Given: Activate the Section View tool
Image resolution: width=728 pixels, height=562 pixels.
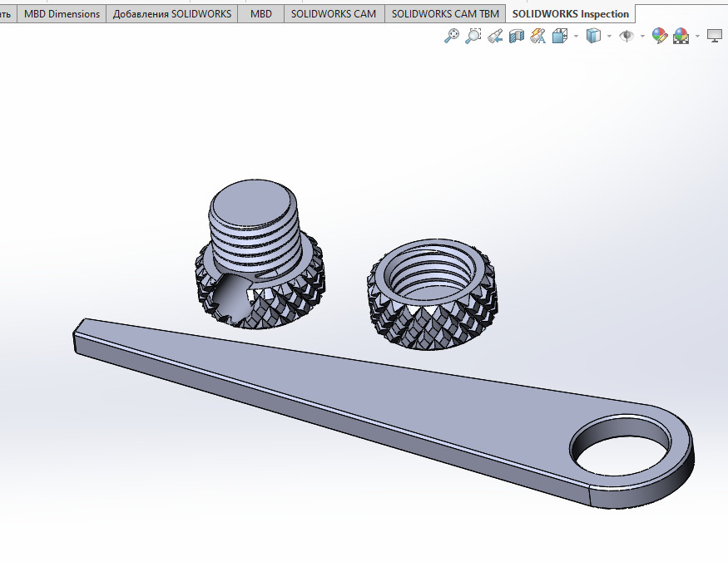Looking at the screenshot, I should tap(517, 36).
